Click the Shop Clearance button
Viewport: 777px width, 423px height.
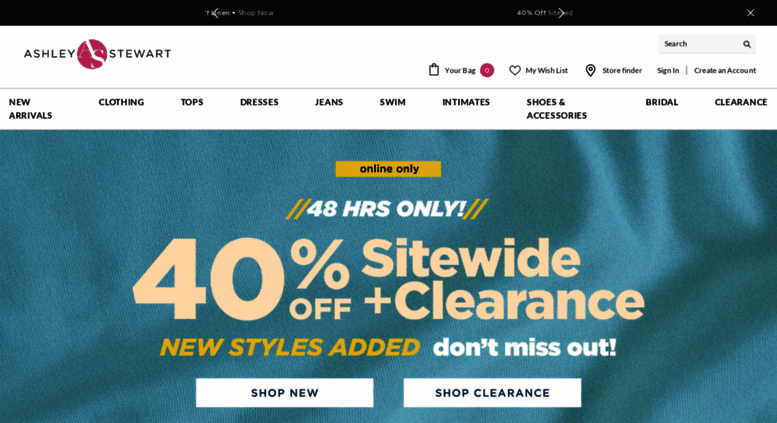pos(492,393)
